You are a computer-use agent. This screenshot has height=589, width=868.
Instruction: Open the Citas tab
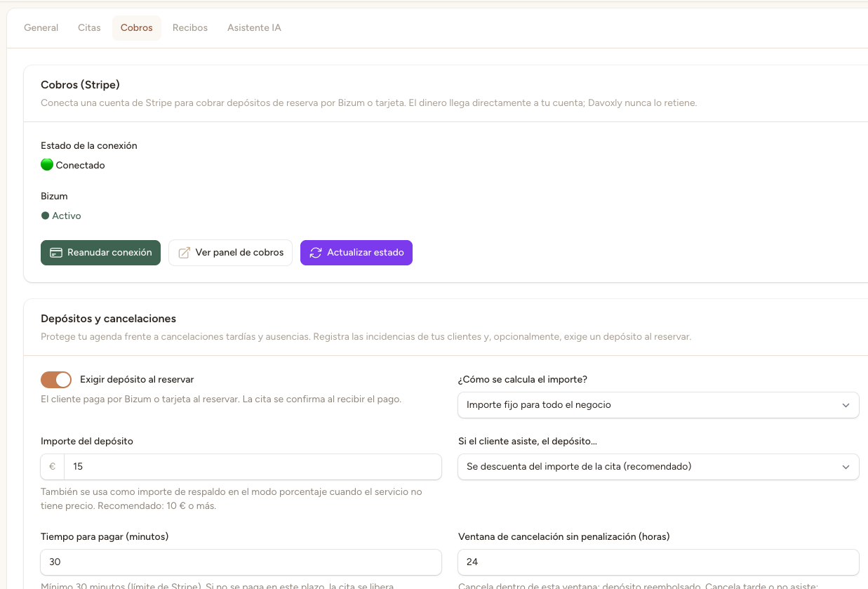coord(89,28)
